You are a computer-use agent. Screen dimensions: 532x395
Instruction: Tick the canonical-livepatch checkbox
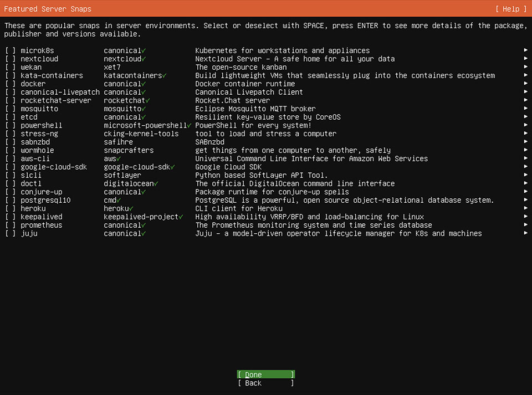(x=10, y=92)
